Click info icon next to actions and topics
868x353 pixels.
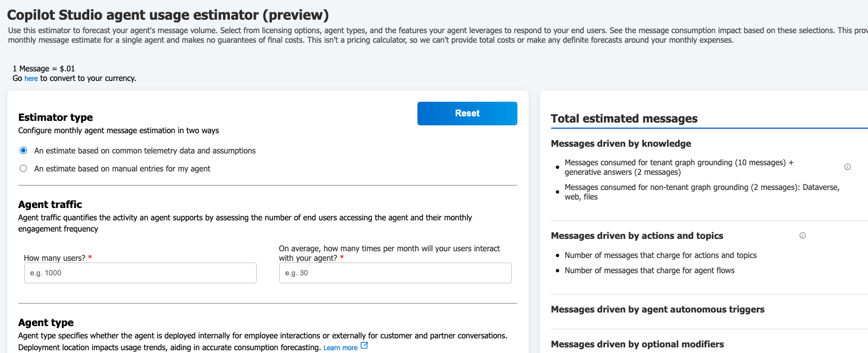click(x=802, y=236)
